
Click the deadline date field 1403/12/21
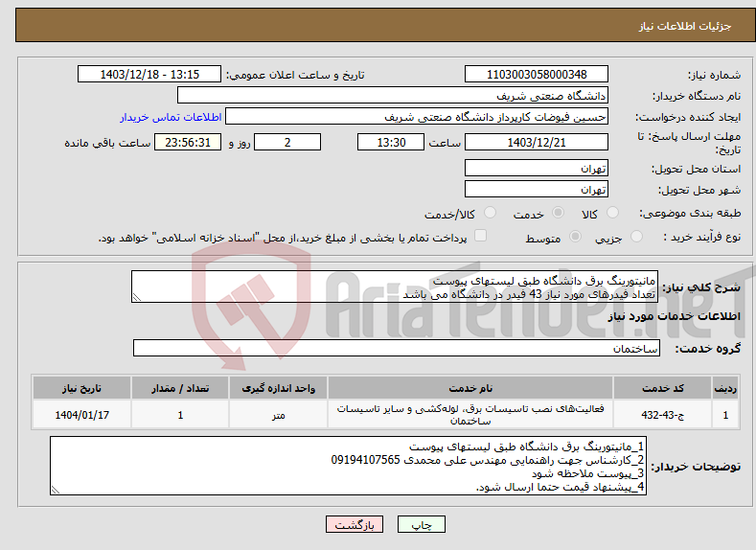pyautogui.click(x=537, y=142)
